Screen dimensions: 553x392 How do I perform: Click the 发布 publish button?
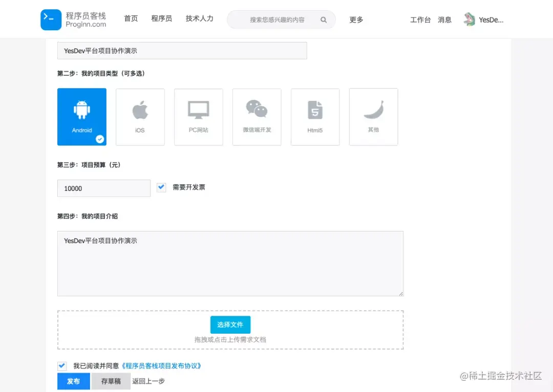pyautogui.click(x=73, y=381)
